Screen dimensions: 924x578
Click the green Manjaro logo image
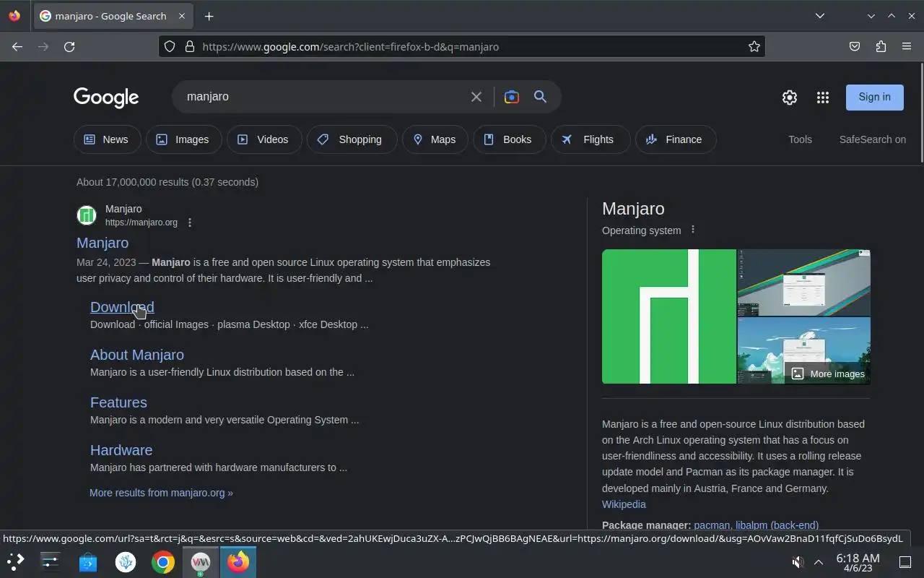pos(668,316)
